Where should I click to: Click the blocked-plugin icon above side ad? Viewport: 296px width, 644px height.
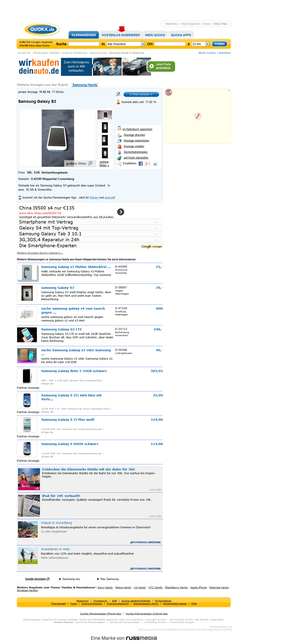pos(169,92)
